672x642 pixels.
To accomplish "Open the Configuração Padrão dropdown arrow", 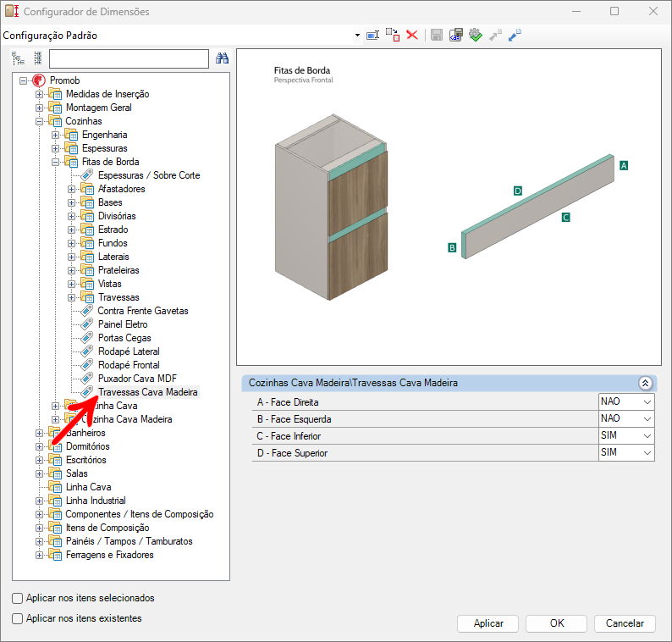I will click(x=359, y=36).
